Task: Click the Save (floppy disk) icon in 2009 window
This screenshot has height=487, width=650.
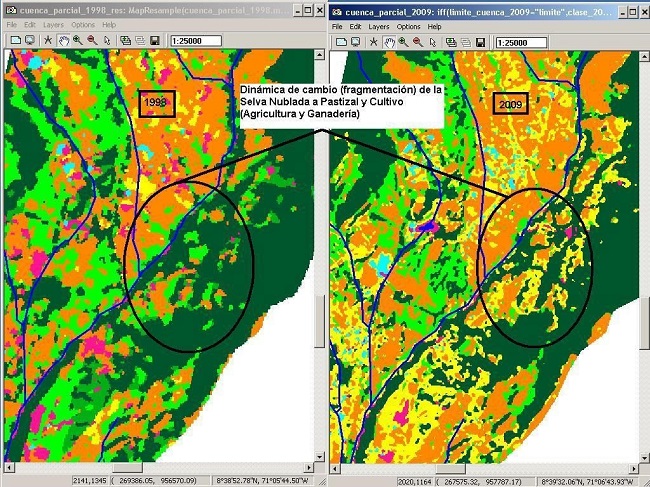Action: click(480, 41)
